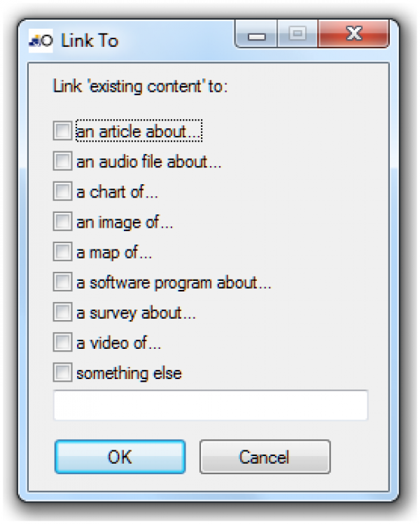This screenshot has width=420, height=524.
Task: Check the 'something else' checkbox
Action: [62, 372]
